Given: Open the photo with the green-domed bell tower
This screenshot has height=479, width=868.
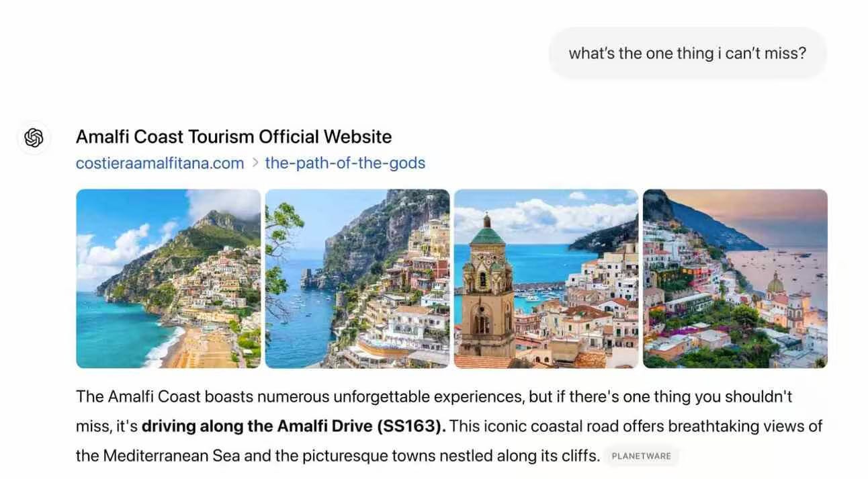Looking at the screenshot, I should coord(546,279).
